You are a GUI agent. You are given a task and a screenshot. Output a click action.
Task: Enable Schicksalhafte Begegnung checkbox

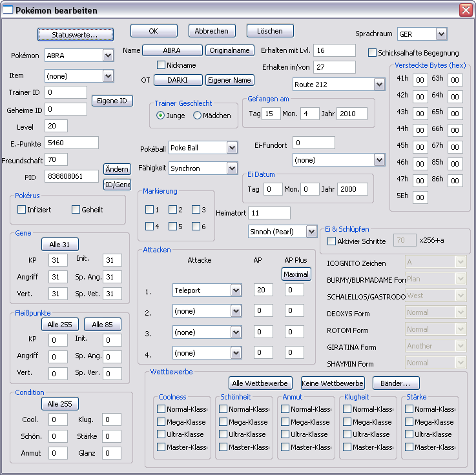[x=372, y=53]
